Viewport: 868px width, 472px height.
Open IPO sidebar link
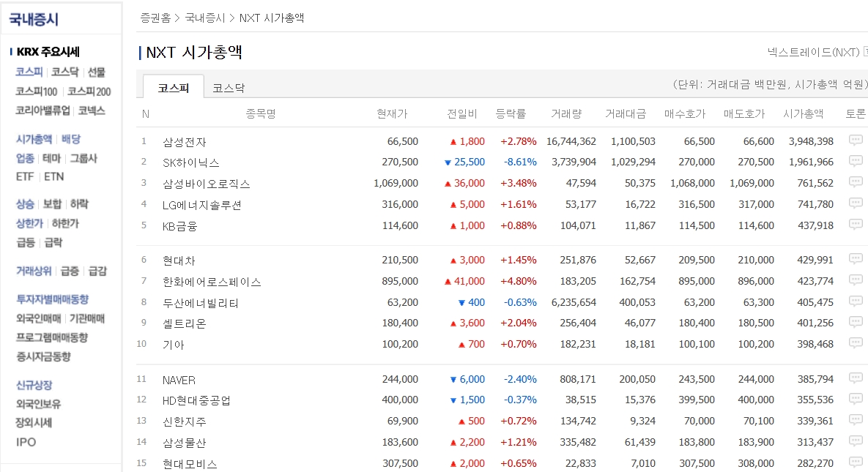click(26, 442)
